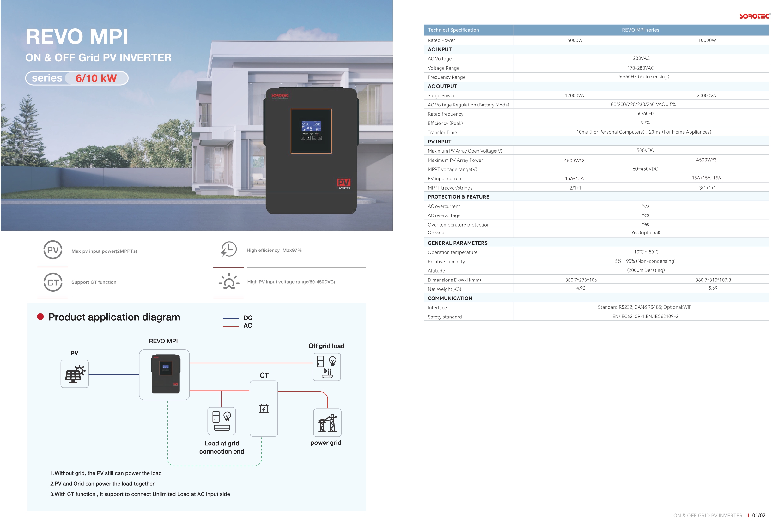Click 'EN/IEC62109-1,EN/IEC62109-2' safety standard value
Viewport: 784px width, 532px height.
(645, 316)
